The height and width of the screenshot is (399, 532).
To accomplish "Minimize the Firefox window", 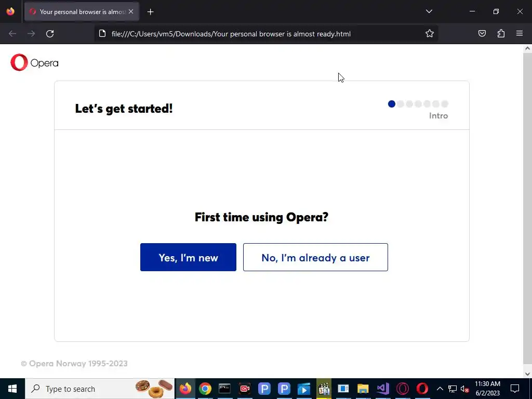I will [472, 11].
